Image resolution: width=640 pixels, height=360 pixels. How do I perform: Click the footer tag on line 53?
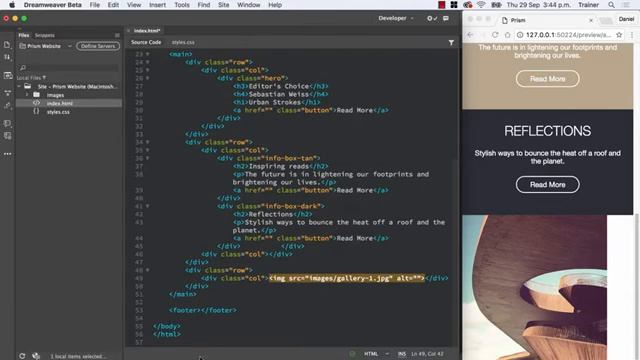pos(203,310)
